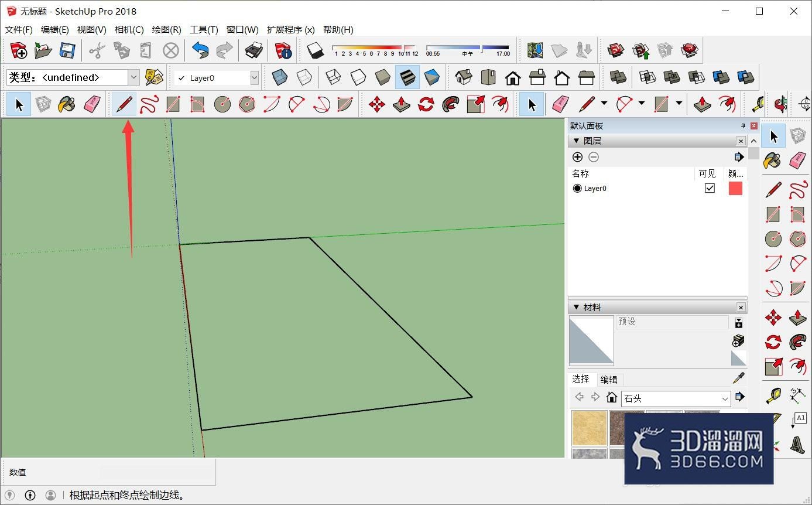Select the Freehand tool in horizontal toolbar

(149, 105)
